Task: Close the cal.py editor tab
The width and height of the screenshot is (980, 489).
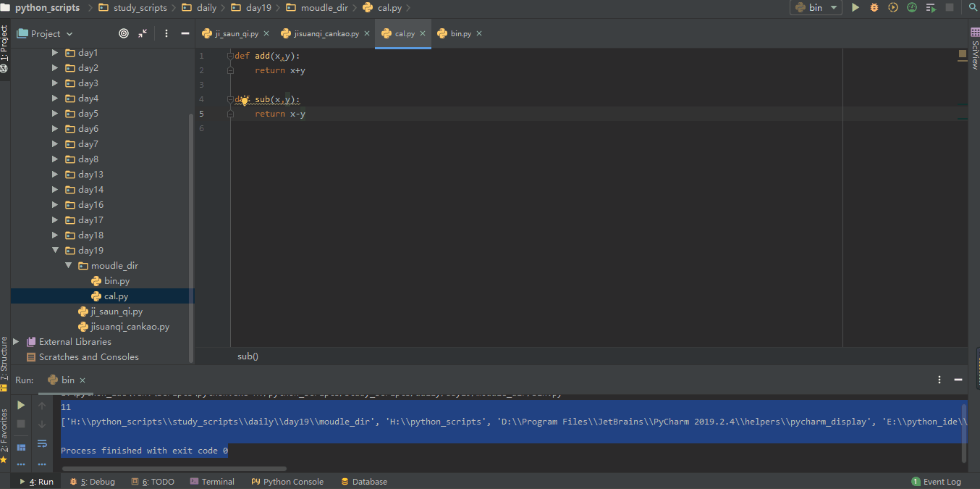Action: (423, 34)
